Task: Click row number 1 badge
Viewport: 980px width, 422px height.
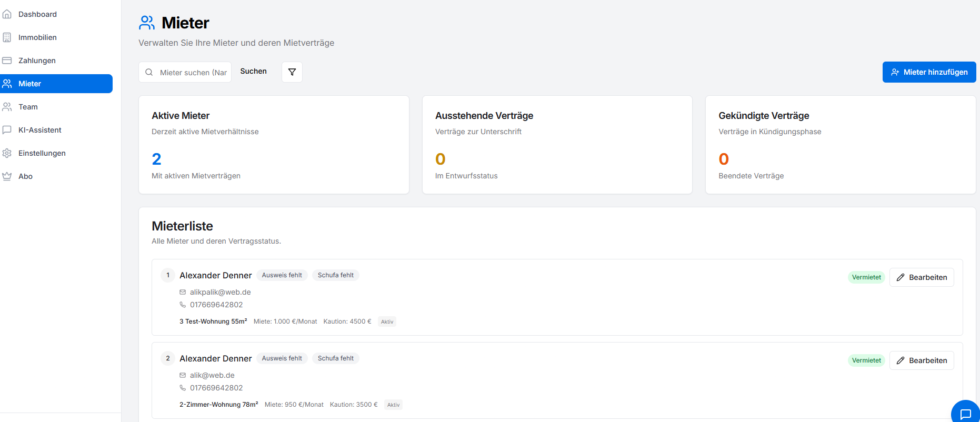Action: (x=168, y=275)
